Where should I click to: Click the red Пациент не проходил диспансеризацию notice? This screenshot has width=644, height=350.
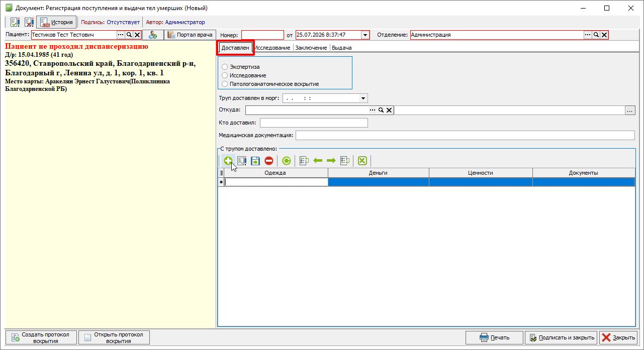point(76,47)
